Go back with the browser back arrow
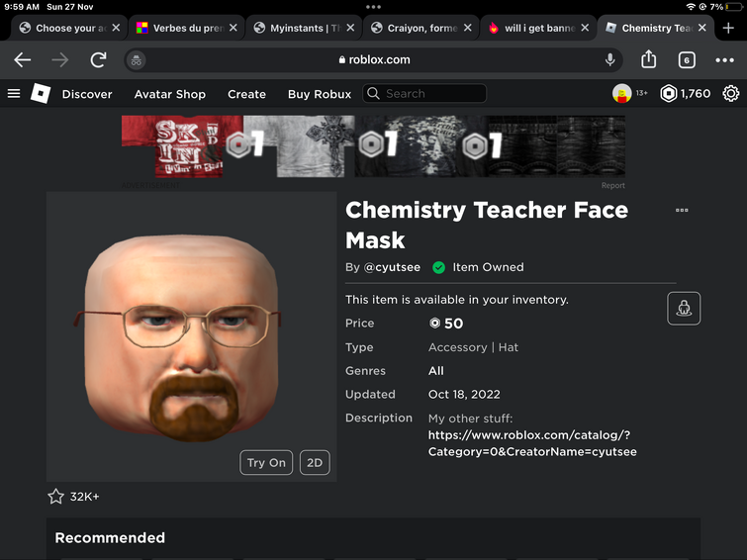Screen dimensions: 747x560 pos(23,60)
